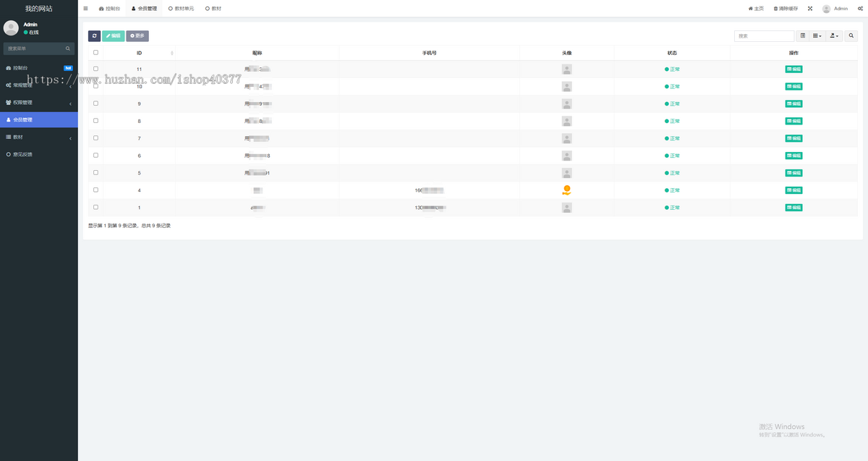This screenshot has height=461, width=868.
Task: Click the 昵称 column header
Action: [258, 53]
